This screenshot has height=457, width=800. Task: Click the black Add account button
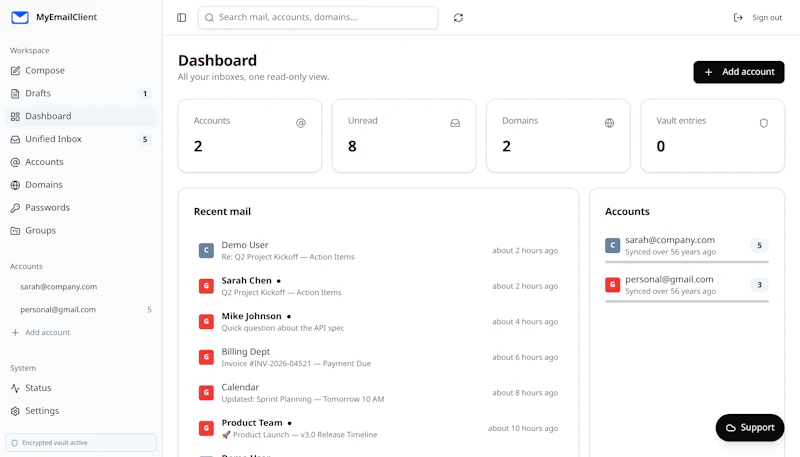click(x=739, y=72)
